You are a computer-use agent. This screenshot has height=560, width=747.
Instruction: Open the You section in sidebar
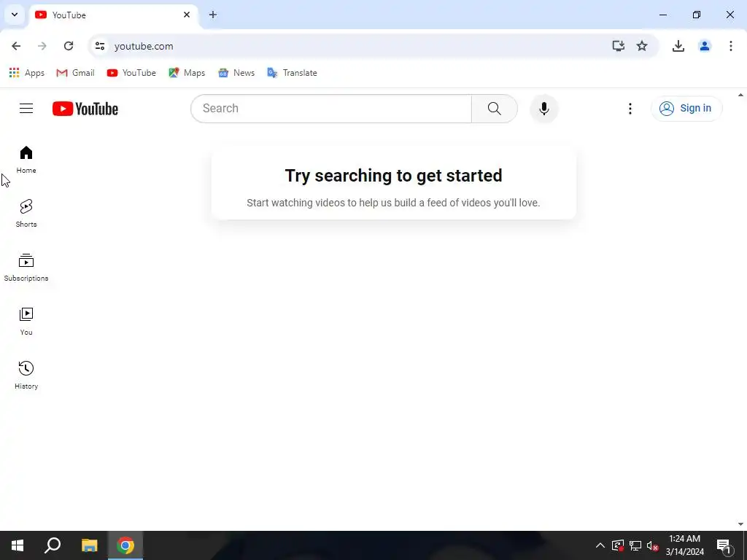[26, 322]
